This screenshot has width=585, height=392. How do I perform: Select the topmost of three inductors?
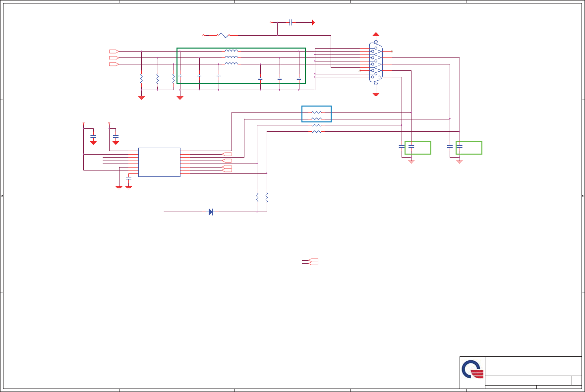click(232, 51)
